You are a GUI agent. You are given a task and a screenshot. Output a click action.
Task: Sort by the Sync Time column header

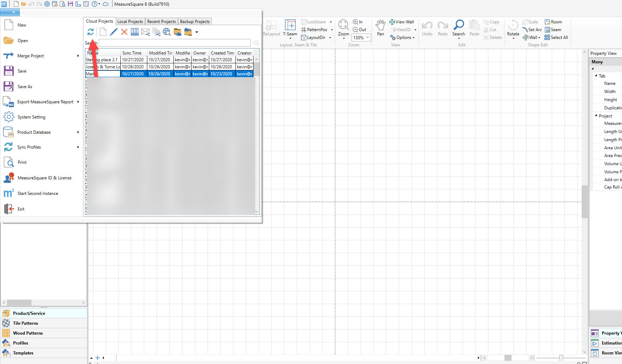134,53
